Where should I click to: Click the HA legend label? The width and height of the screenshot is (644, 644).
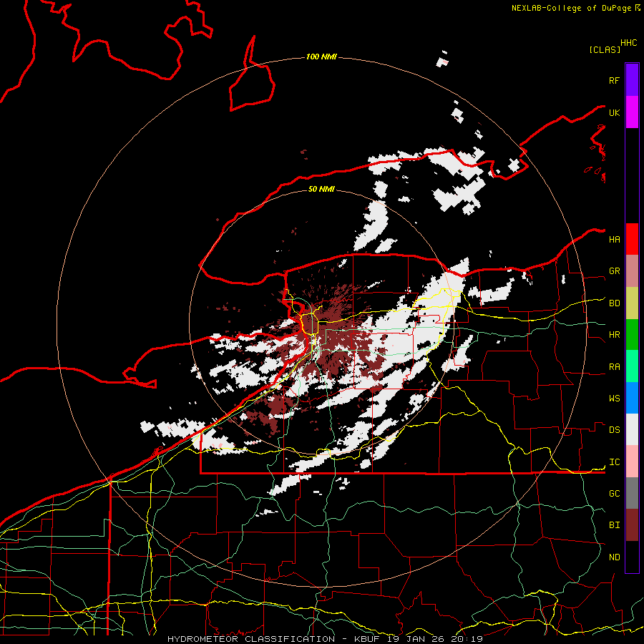(614, 239)
